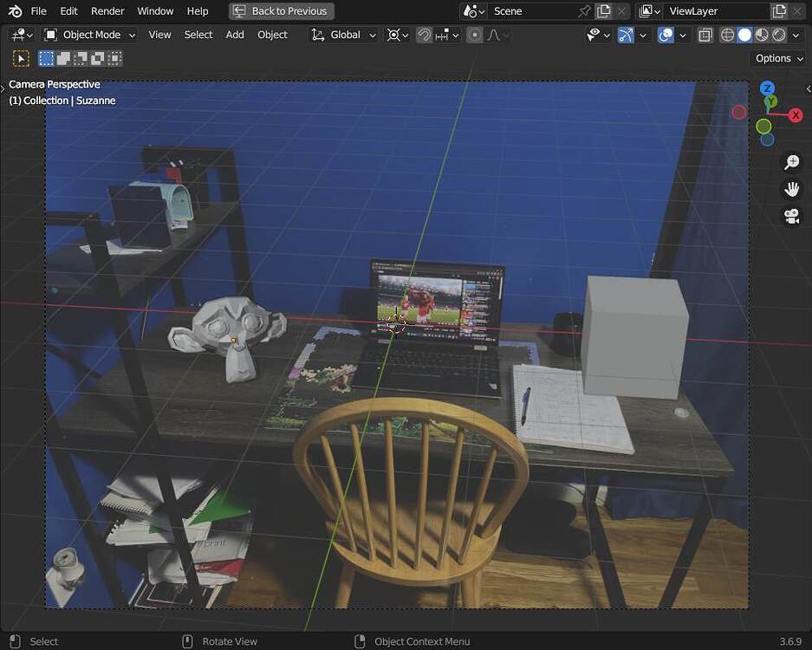Open the view layer browse dropdown

click(x=649, y=11)
